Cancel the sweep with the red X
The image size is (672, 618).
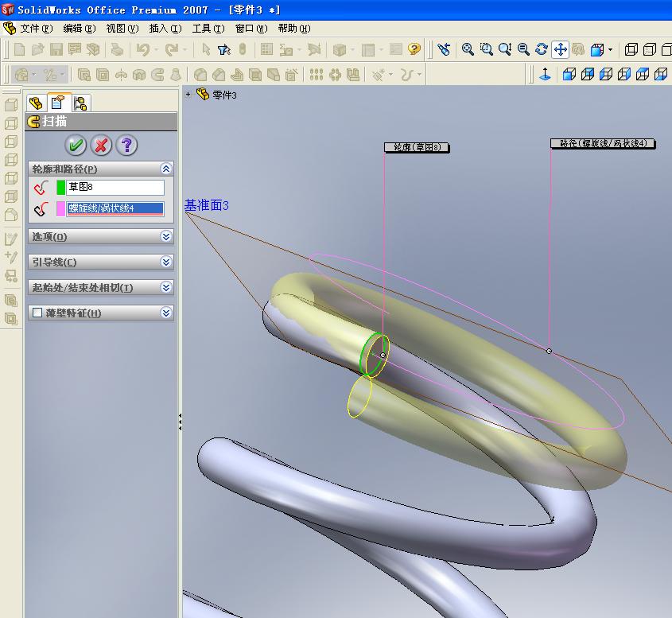tap(101, 146)
